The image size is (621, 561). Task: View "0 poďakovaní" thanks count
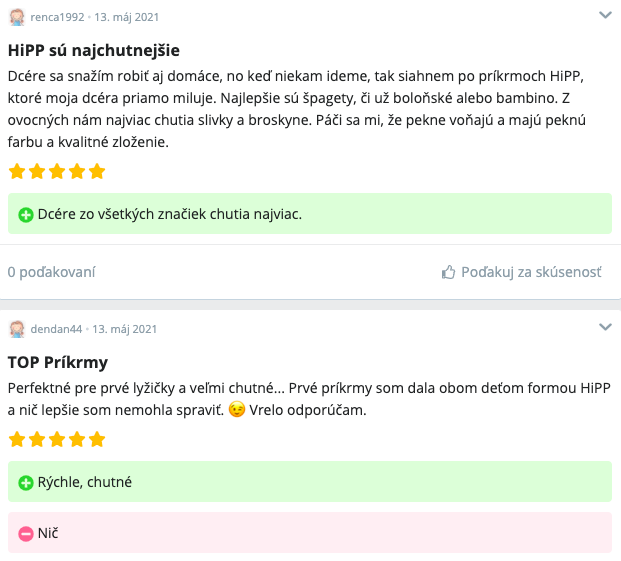point(51,272)
